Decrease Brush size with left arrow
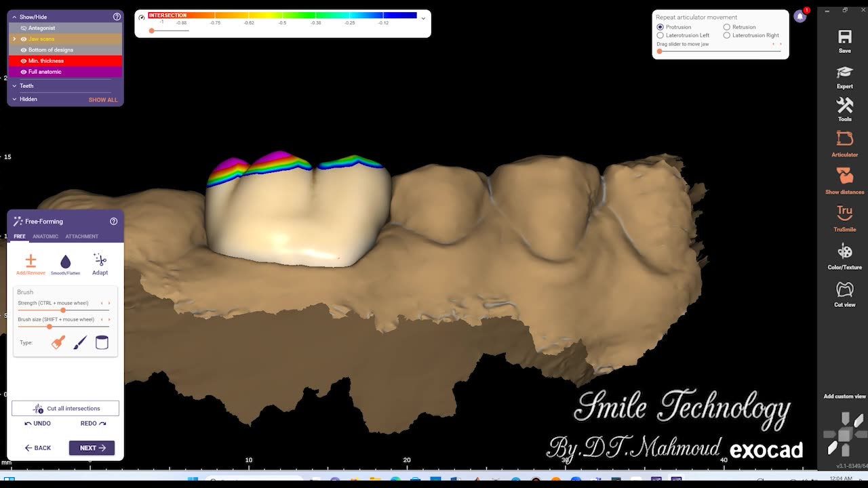The width and height of the screenshot is (868, 488). coord(102,319)
